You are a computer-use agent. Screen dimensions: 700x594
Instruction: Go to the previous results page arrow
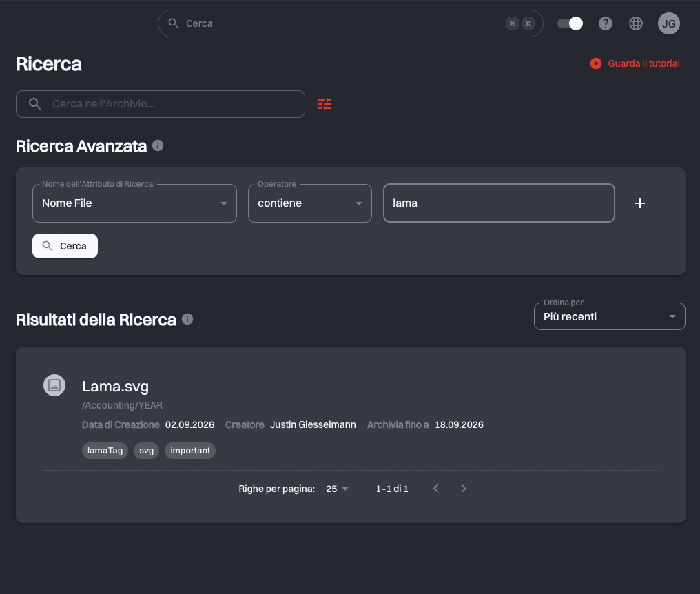pyautogui.click(x=436, y=489)
